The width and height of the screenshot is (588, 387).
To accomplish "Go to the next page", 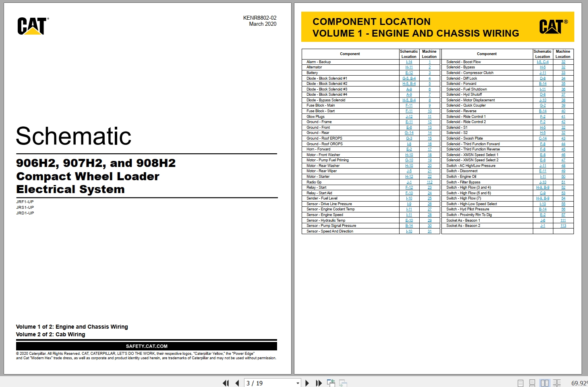I will pos(307,383).
